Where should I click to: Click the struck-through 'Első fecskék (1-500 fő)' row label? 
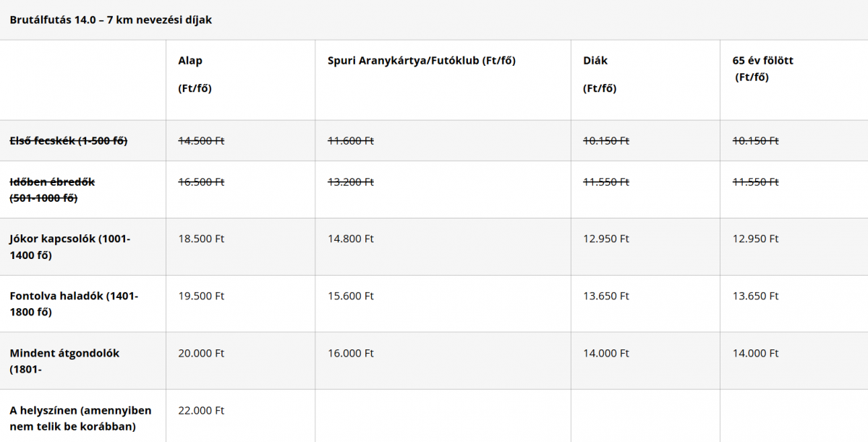(69, 140)
